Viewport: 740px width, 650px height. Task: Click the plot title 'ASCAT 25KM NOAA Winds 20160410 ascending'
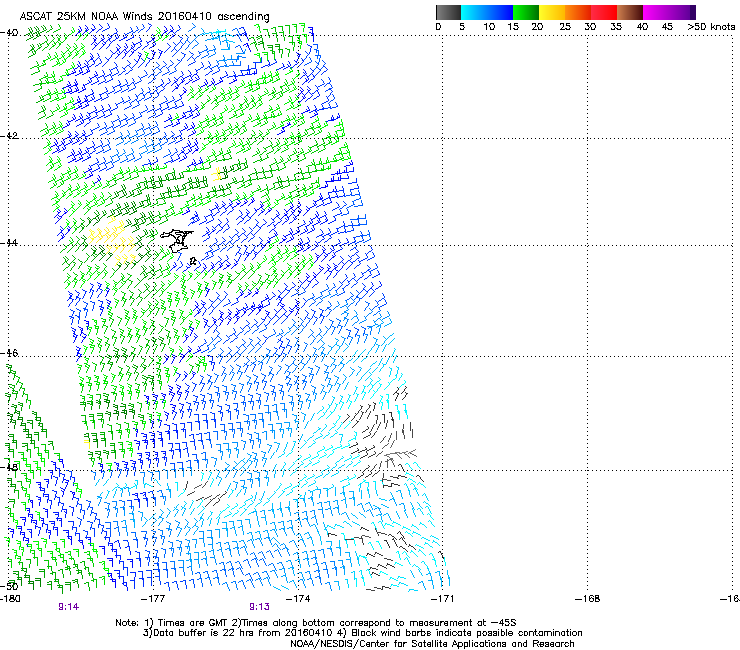pyautogui.click(x=144, y=17)
